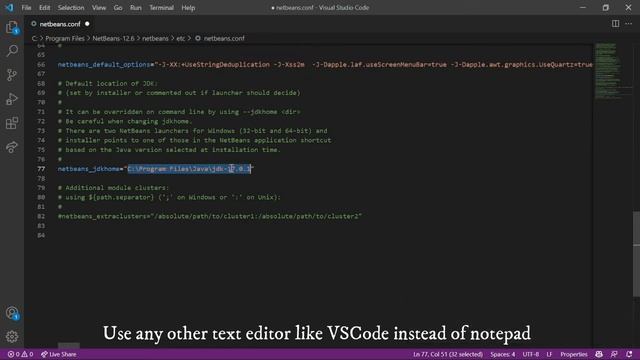The height and width of the screenshot is (360, 640).
Task: Click the unsaved dot on netbeans.conf tab
Action: pyautogui.click(x=87, y=24)
